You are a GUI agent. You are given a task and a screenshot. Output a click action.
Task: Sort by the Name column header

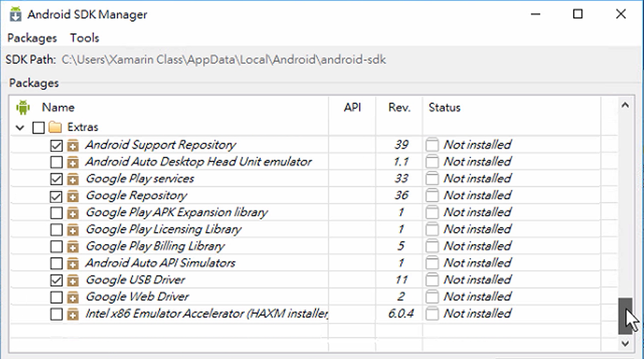58,108
